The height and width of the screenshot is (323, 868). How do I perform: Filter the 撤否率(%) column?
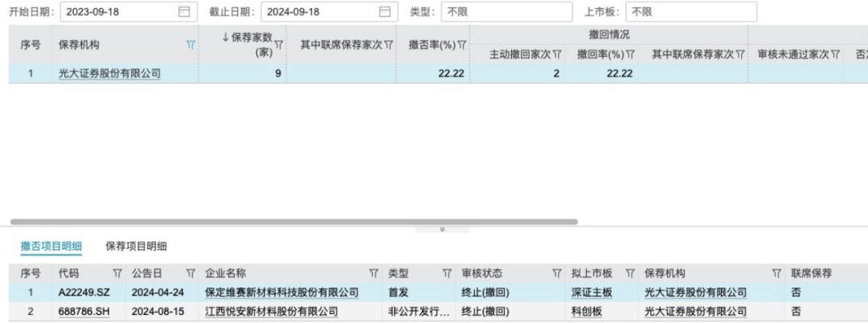(461, 45)
